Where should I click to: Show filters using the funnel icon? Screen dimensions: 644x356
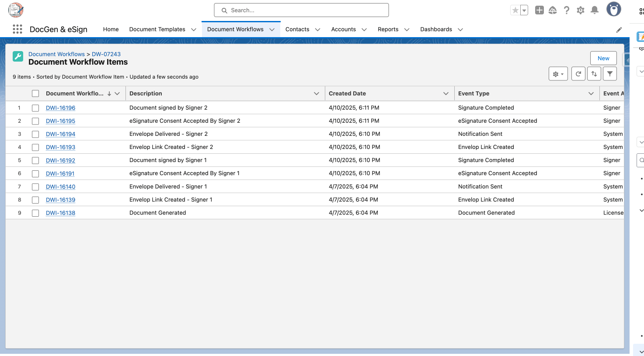pos(610,74)
